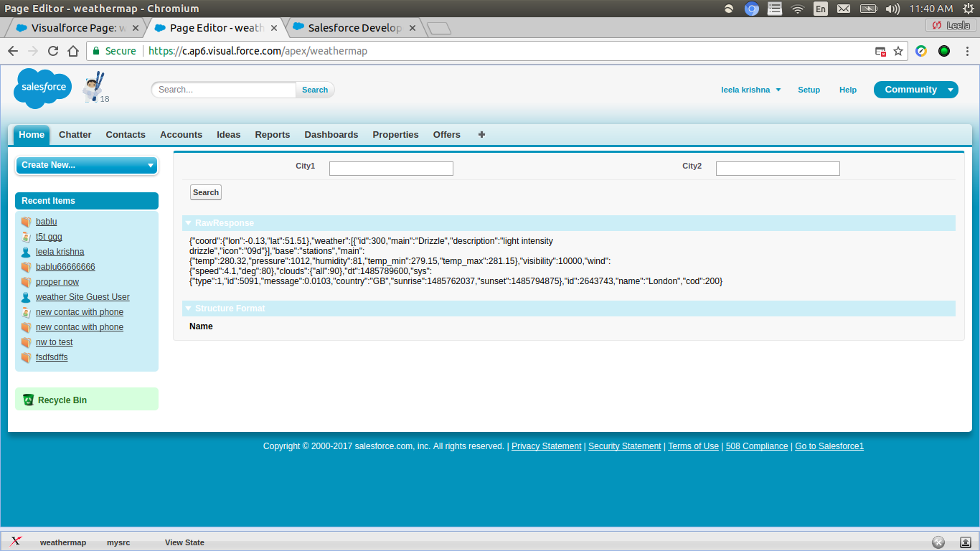
Task: Click the Go to Salesforce1 link
Action: point(829,446)
